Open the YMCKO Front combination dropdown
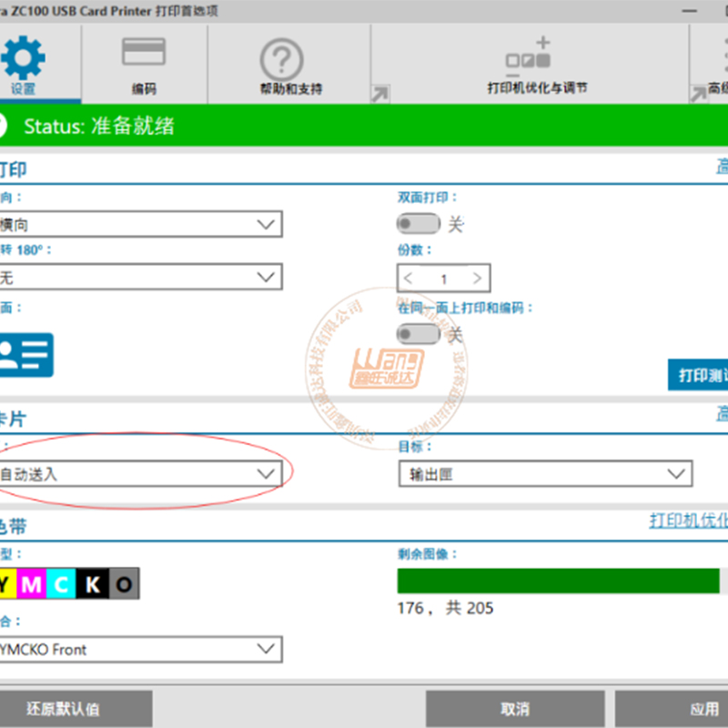 (141, 649)
